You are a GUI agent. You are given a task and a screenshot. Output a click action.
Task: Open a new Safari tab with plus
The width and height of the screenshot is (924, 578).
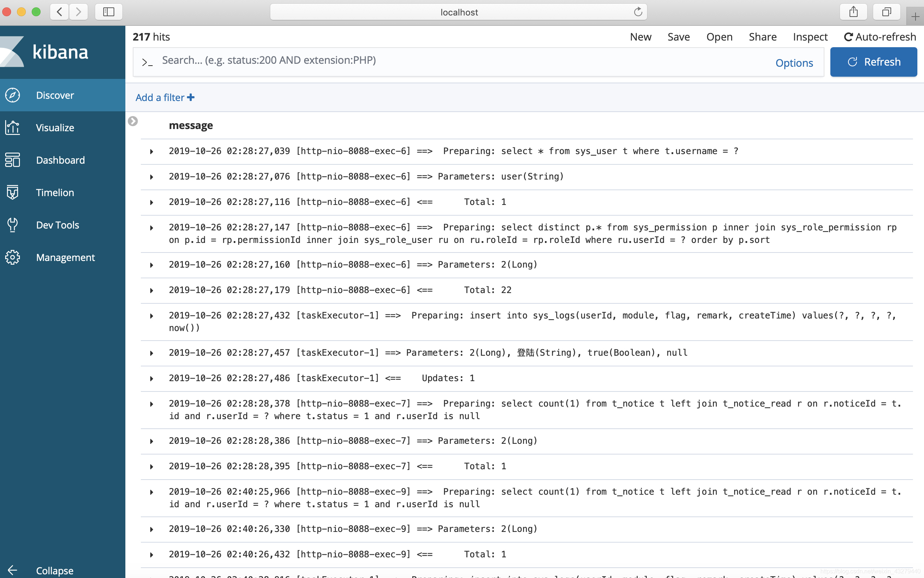pos(915,17)
